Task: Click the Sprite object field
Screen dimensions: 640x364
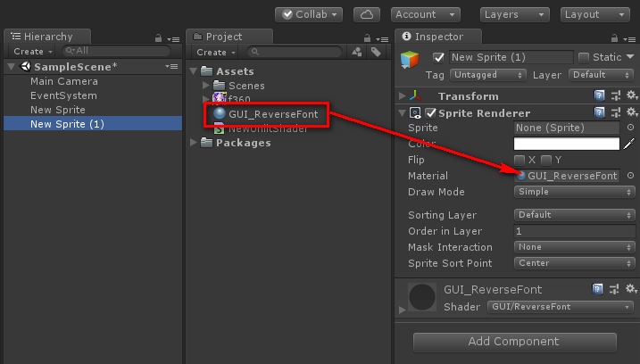Action: click(x=567, y=128)
